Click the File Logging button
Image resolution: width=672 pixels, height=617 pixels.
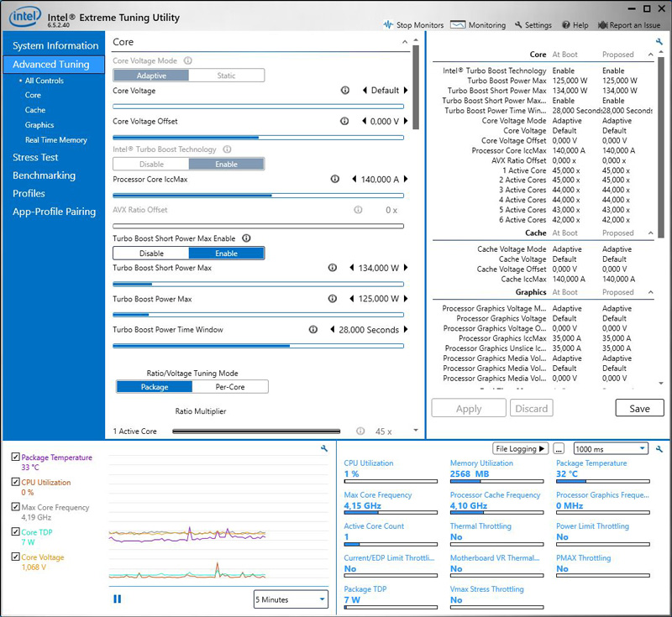point(520,449)
